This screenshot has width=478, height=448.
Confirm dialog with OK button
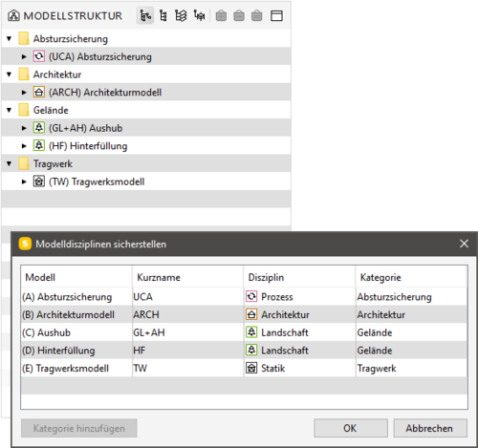[x=351, y=428]
